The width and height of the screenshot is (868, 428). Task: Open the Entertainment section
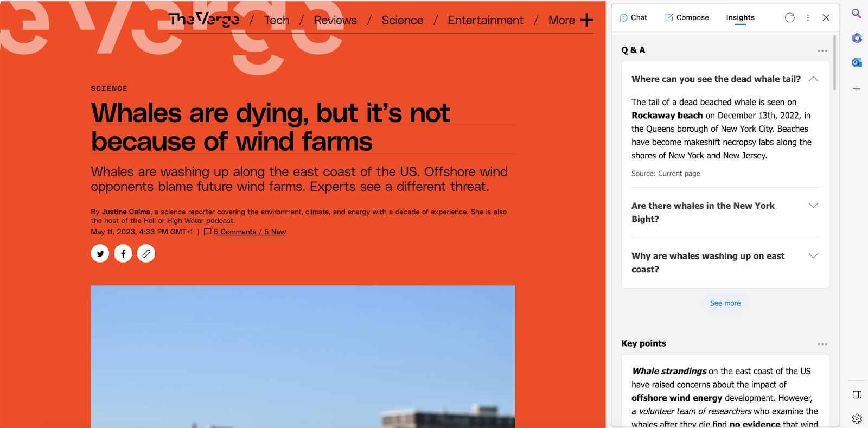(x=486, y=20)
